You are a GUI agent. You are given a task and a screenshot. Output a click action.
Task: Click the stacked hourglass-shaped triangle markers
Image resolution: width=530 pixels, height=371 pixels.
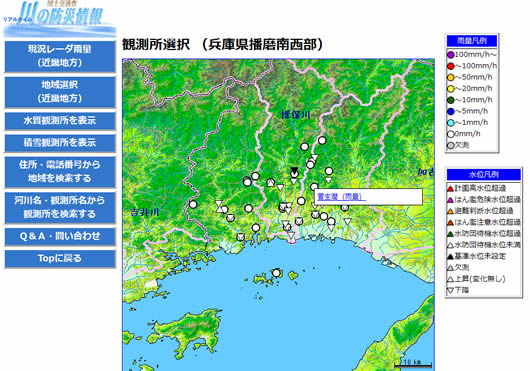[219, 206]
